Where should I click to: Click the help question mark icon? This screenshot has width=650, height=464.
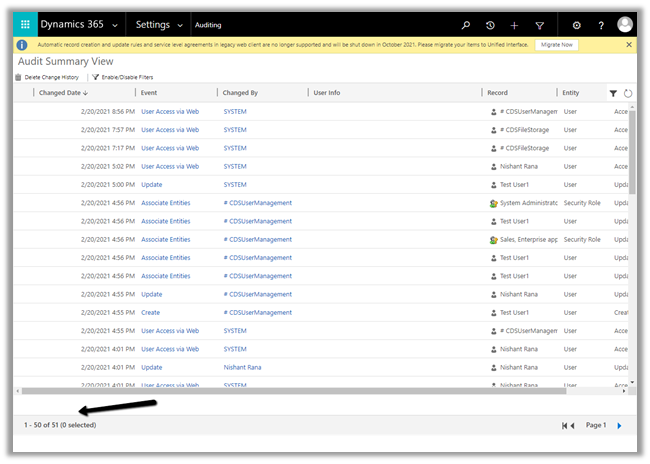pyautogui.click(x=601, y=25)
